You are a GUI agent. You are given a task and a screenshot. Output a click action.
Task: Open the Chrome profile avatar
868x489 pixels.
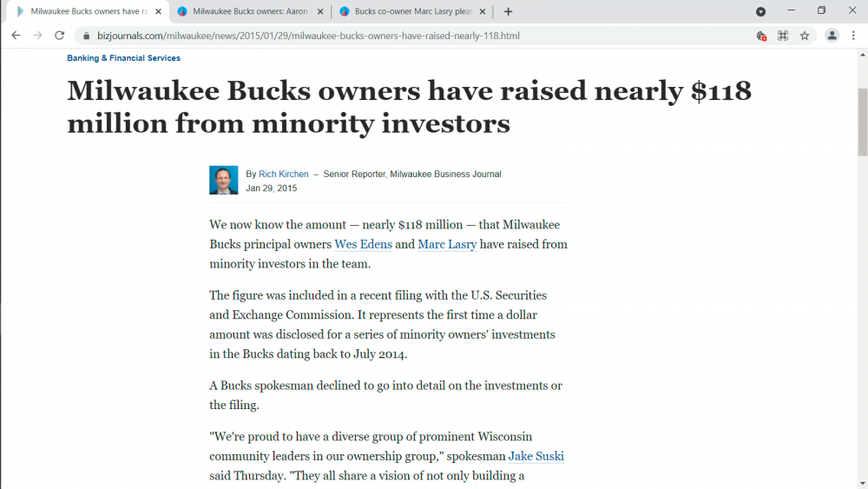tap(832, 36)
